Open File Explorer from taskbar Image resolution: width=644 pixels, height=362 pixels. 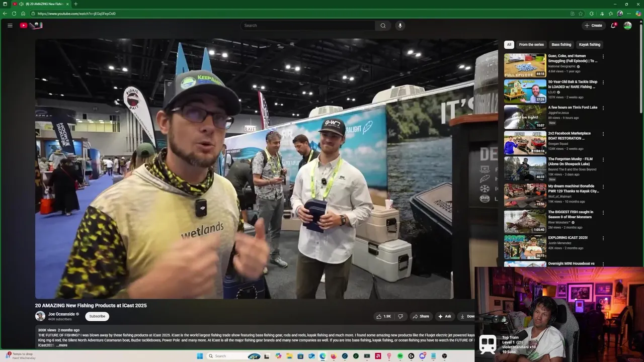click(289, 356)
